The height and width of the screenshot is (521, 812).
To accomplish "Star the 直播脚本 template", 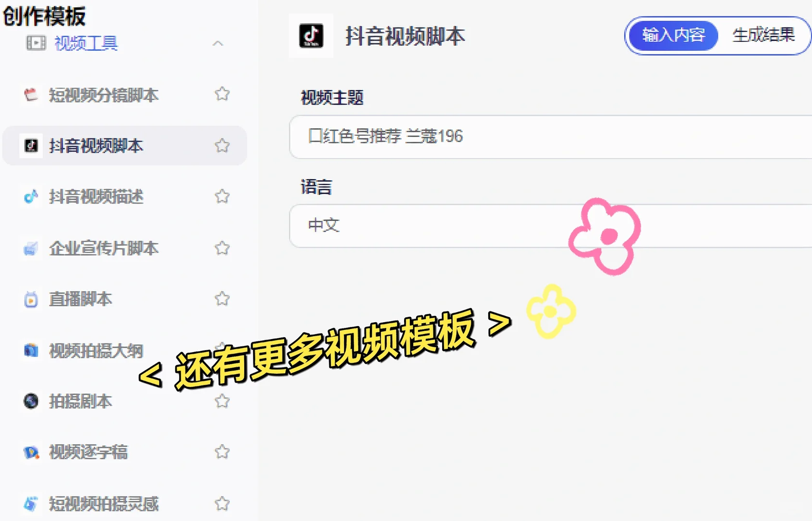I will coord(222,299).
